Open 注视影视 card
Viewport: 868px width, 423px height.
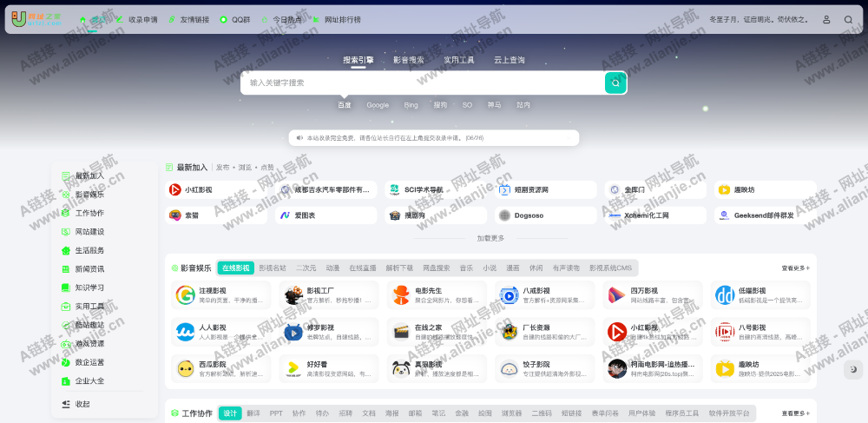(220, 295)
